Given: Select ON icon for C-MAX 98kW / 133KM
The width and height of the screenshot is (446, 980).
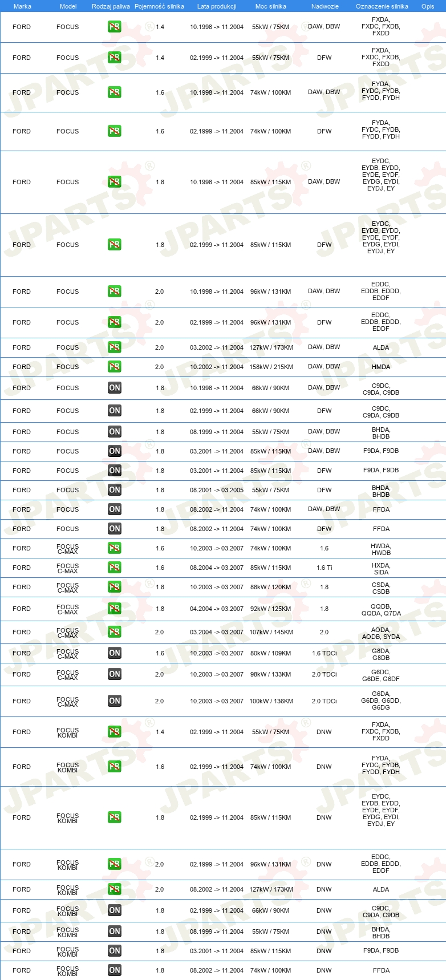Looking at the screenshot, I should coord(115,674).
